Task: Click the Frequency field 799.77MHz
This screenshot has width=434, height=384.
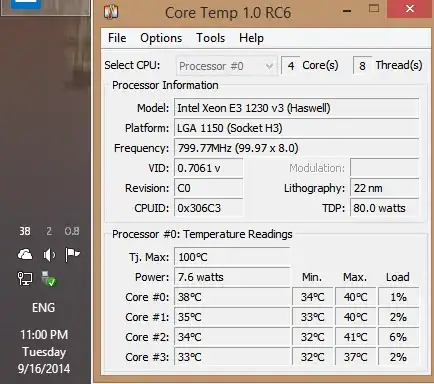Action: pyautogui.click(x=296, y=148)
